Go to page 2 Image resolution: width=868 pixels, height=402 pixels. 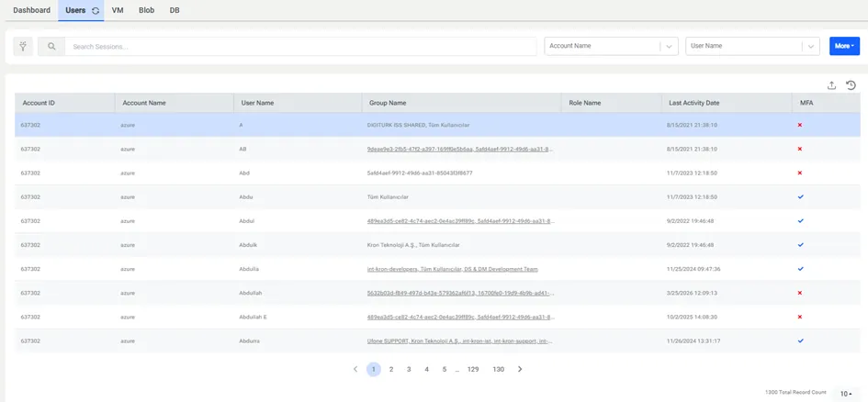click(x=391, y=369)
